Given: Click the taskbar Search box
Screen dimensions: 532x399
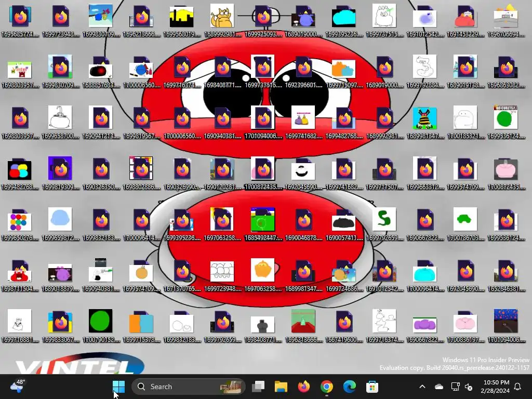Looking at the screenshot, I should [x=188, y=387].
